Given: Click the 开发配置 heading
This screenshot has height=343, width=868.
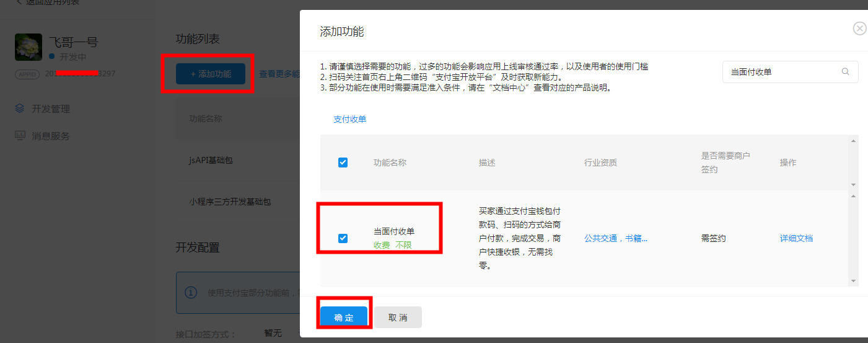Looking at the screenshot, I should pos(198,247).
